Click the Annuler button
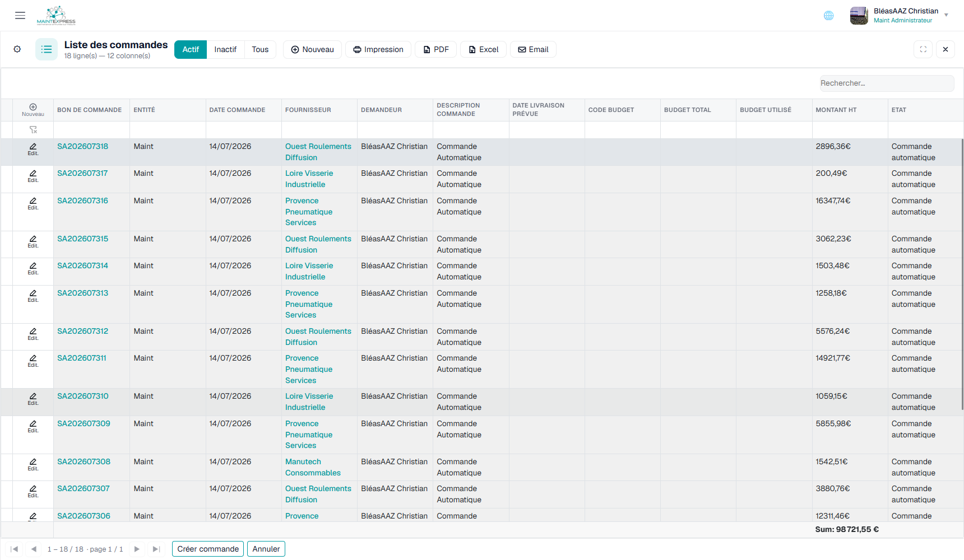The image size is (964, 560). coord(266,549)
